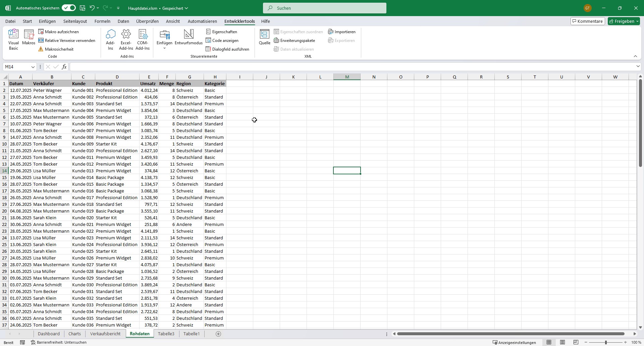644x346 pixels.
Task: Switch to the Rohdaten sheet tab
Action: pos(140,334)
